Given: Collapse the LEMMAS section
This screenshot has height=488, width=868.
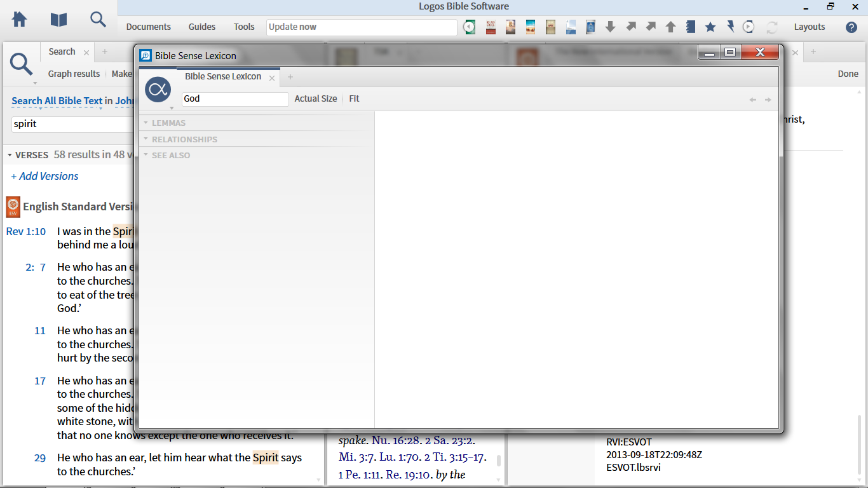Looking at the screenshot, I should [146, 123].
